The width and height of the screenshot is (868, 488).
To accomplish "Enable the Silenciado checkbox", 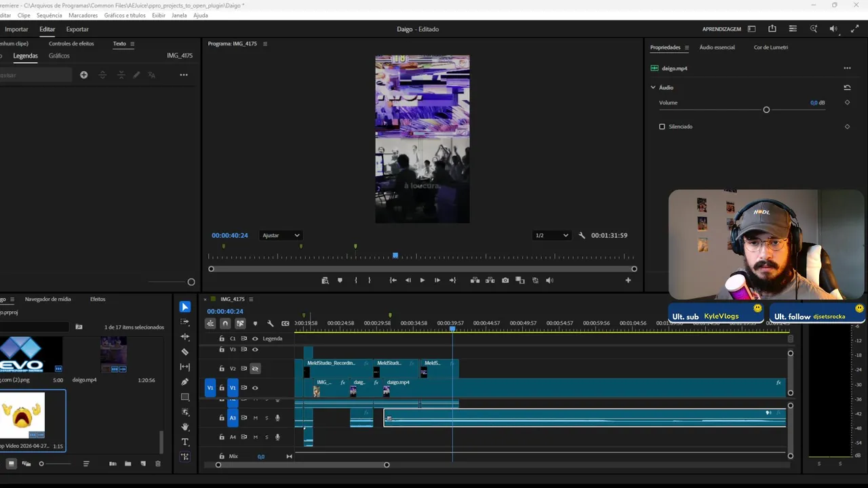I will (x=662, y=127).
